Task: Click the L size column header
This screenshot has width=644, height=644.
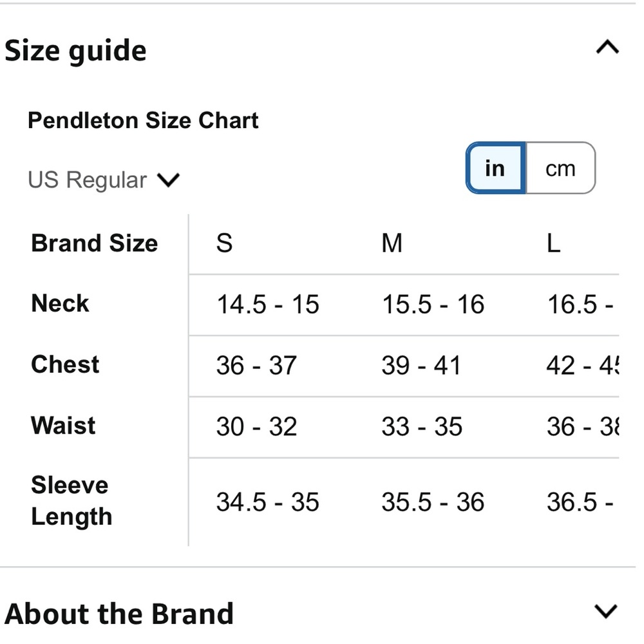Action: coord(554,243)
